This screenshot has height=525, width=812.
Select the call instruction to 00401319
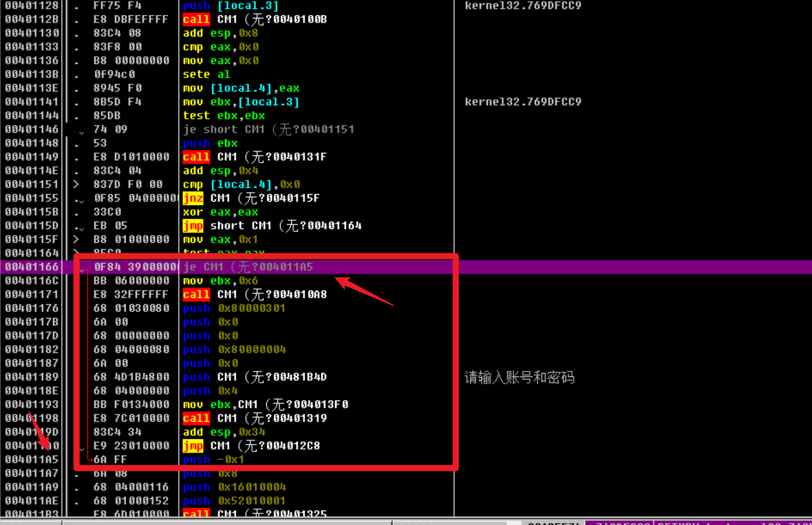(255, 418)
